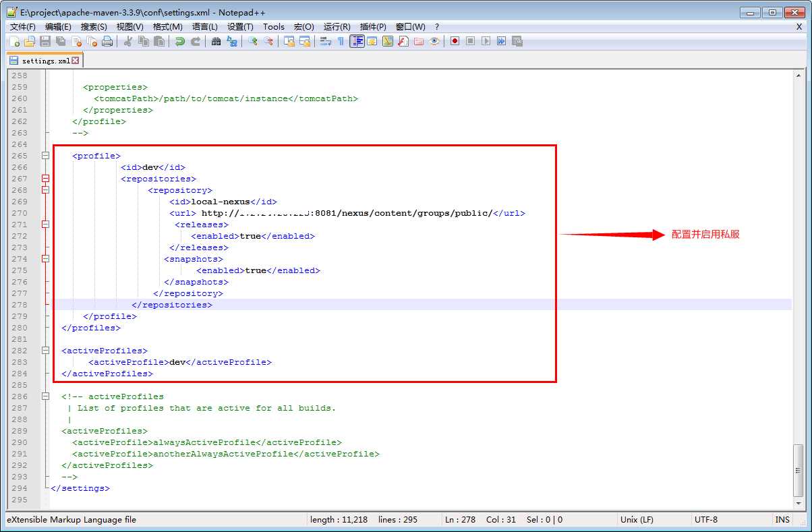Toggle word wrap in the toolbar
The width and height of the screenshot is (812, 532).
point(326,41)
